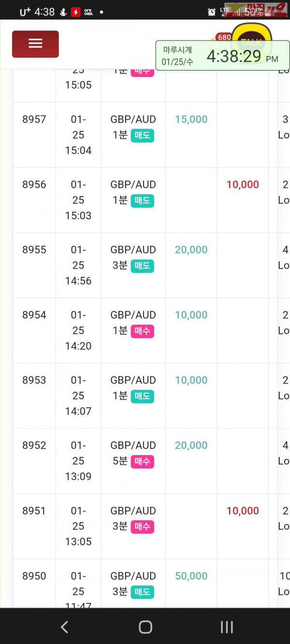This screenshot has height=644, width=290.
Task: Tap GBP/AUD in row 8952
Action: point(133,445)
